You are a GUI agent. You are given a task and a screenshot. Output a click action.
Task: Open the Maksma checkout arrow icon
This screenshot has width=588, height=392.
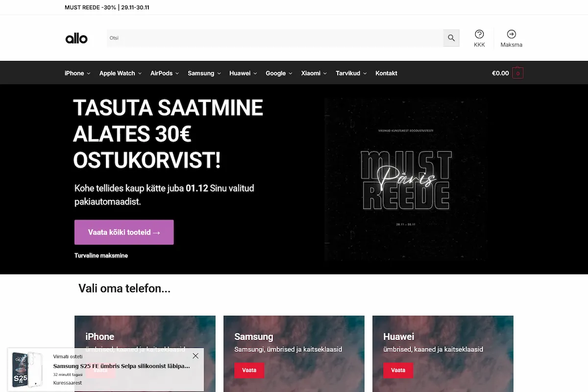pos(512,34)
